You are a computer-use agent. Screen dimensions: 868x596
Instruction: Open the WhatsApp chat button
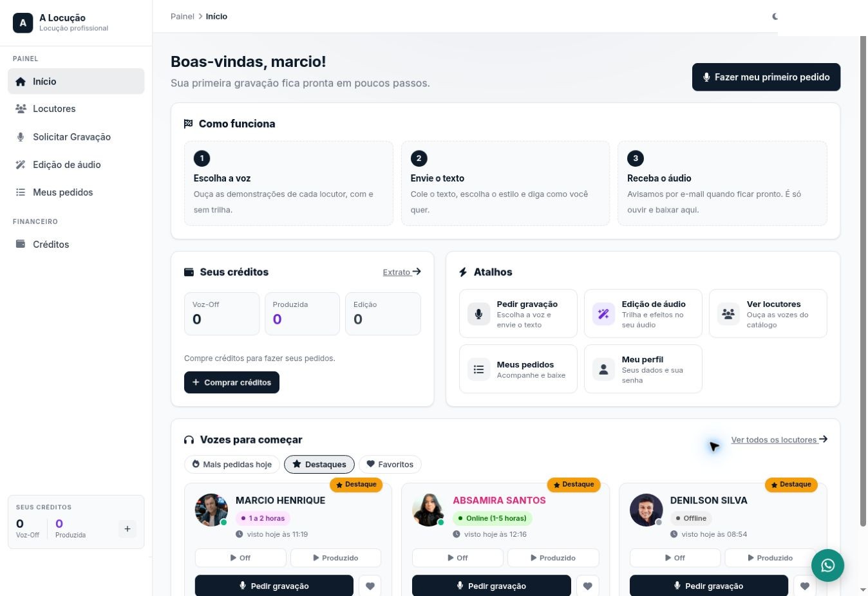click(x=827, y=565)
